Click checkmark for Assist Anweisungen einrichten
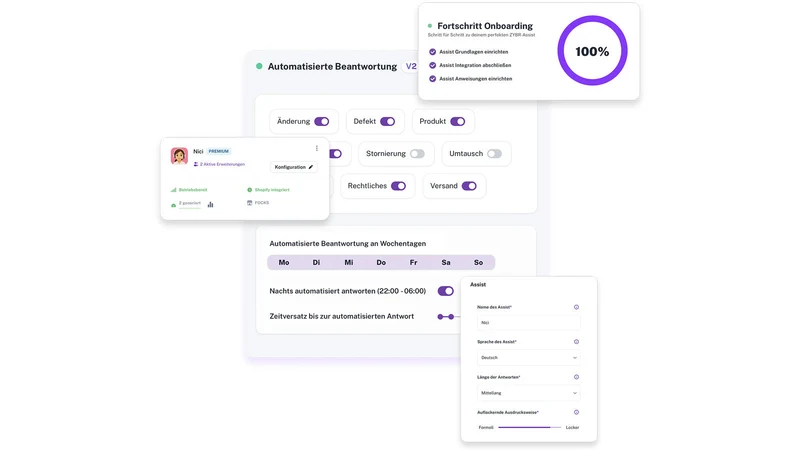Viewport: 800px width, 450px height. [x=433, y=79]
